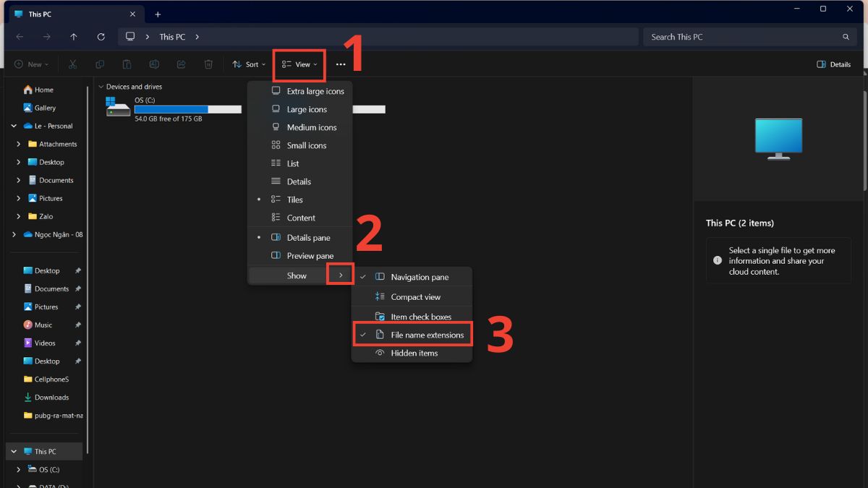Enable Item check boxes option
The image size is (868, 488).
pos(412,317)
